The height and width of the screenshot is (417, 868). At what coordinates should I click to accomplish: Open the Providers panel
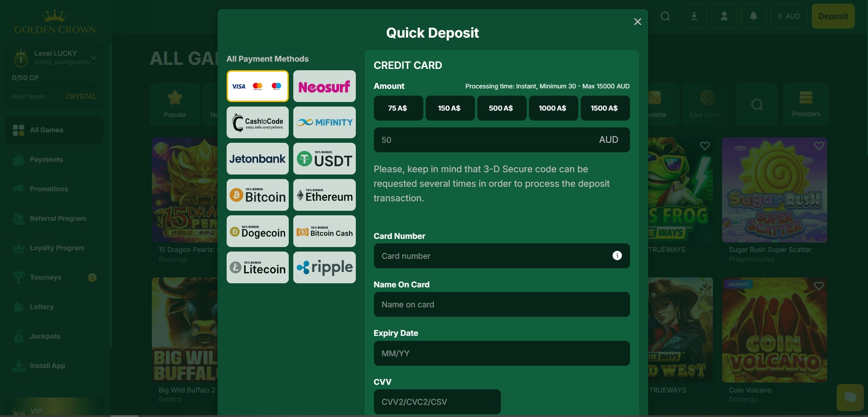click(x=806, y=104)
